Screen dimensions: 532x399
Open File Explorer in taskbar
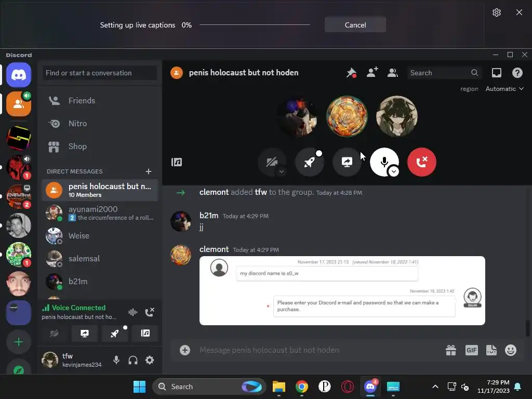(279, 387)
